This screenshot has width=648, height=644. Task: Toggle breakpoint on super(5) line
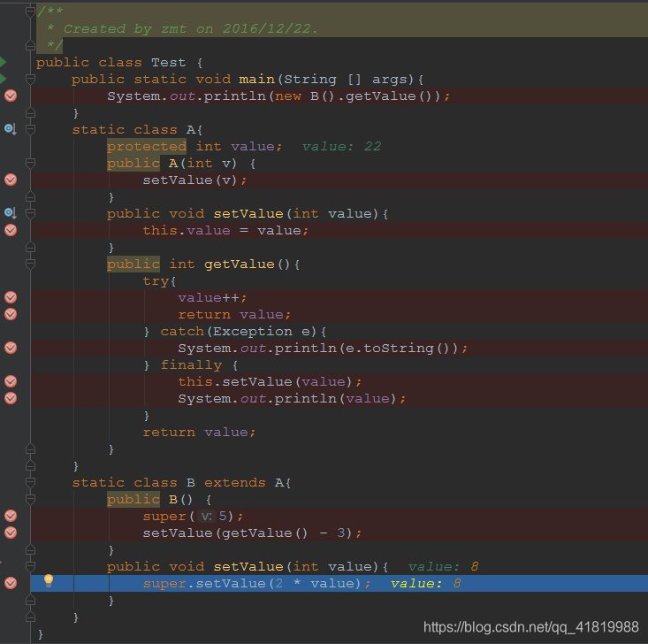[x=11, y=516]
